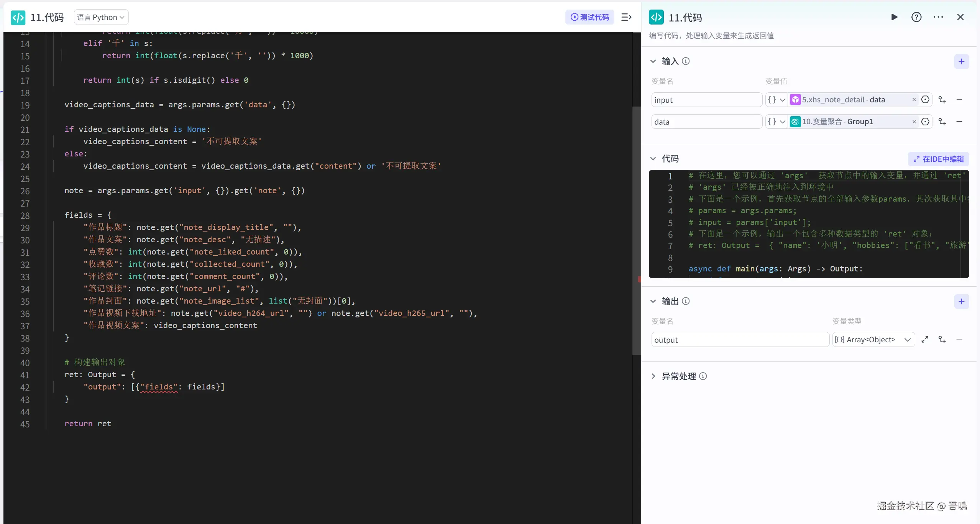Open type dropdown for the input variable

[x=776, y=100]
